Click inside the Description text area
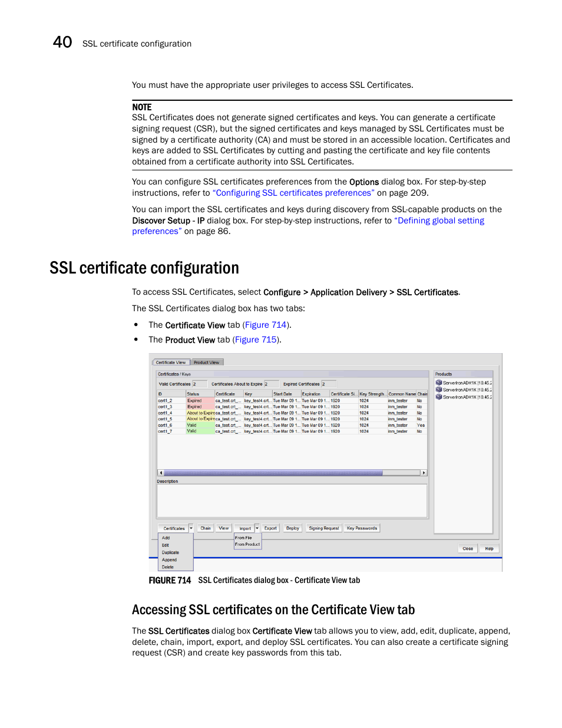The image size is (562, 728). pyautogui.click(x=292, y=501)
